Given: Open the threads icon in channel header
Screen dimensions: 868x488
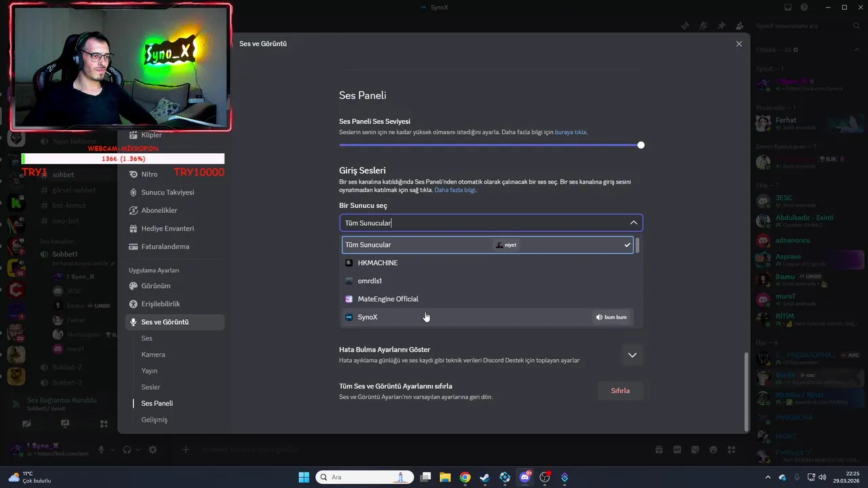Looking at the screenshot, I should (x=686, y=26).
